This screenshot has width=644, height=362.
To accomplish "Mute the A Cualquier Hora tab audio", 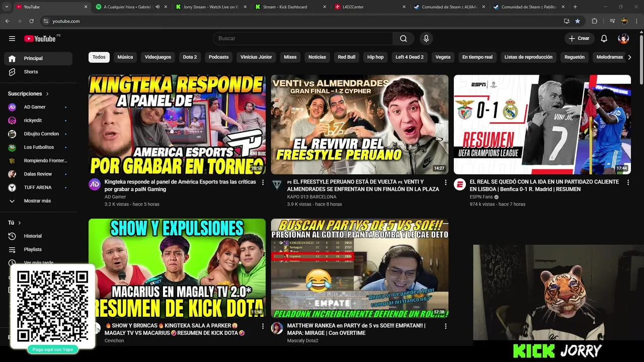I will click(157, 7).
